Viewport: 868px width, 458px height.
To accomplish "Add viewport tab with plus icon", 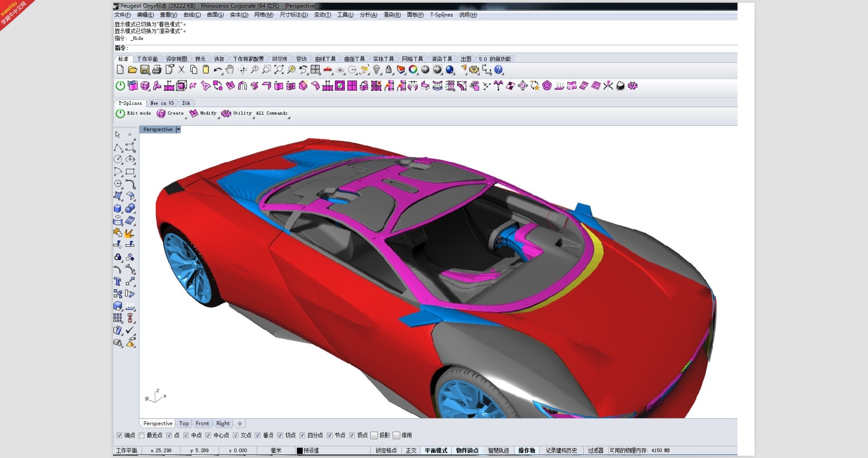I will 240,424.
